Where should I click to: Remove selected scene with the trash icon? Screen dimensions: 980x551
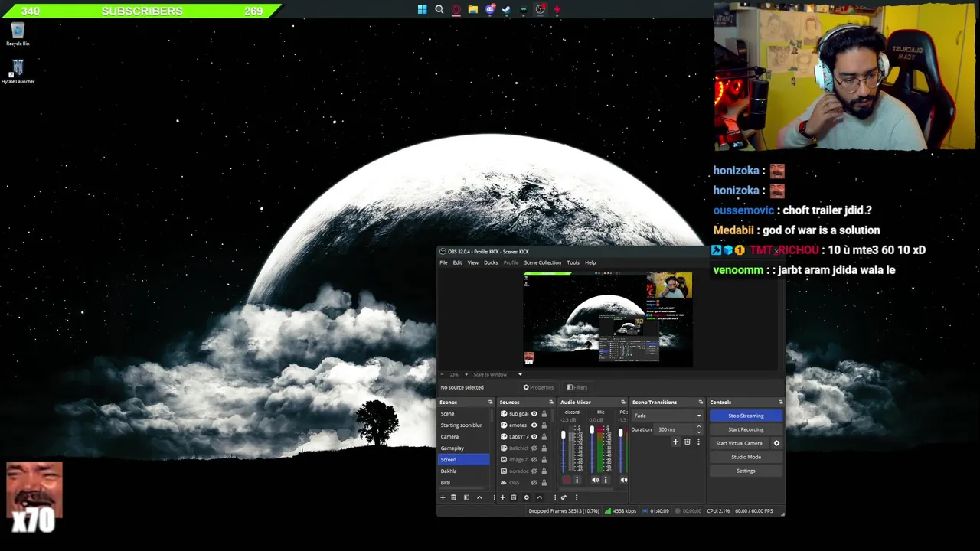[x=453, y=497]
